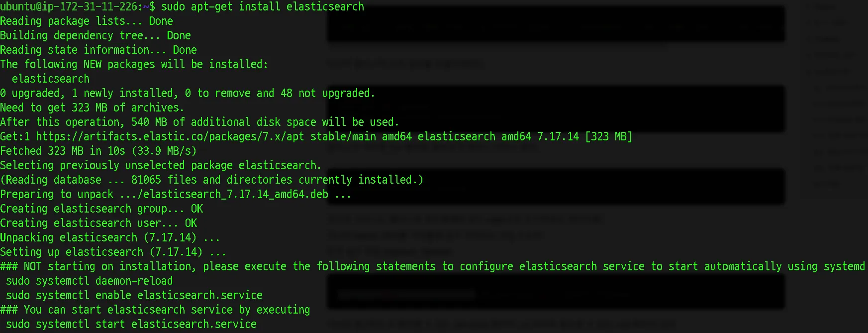The image size is (868, 333).
Task: Click the 'Fetched 323 MB in 10s' line
Action: coord(98,151)
